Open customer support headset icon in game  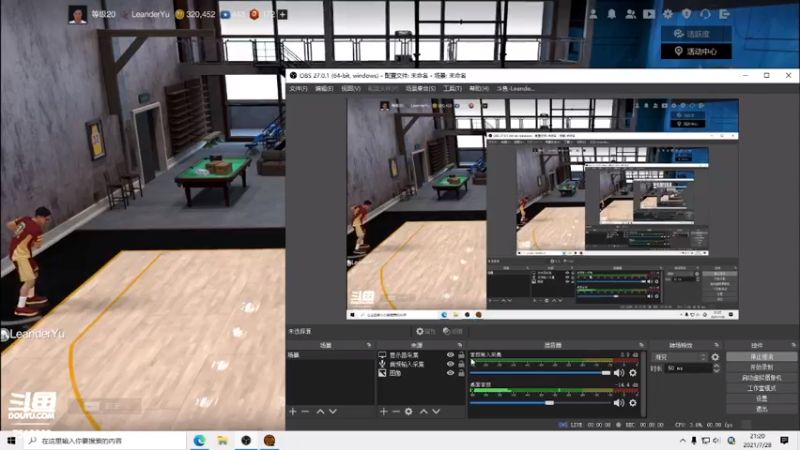pos(705,14)
